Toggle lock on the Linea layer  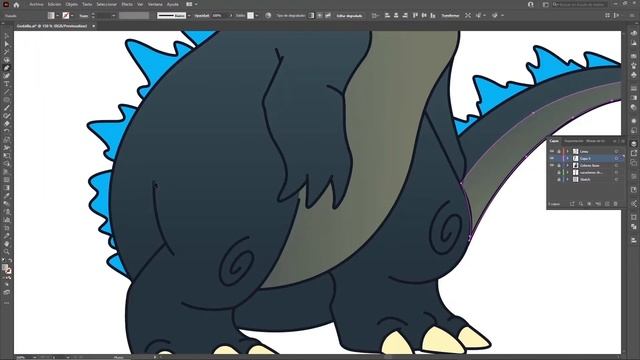(x=559, y=151)
